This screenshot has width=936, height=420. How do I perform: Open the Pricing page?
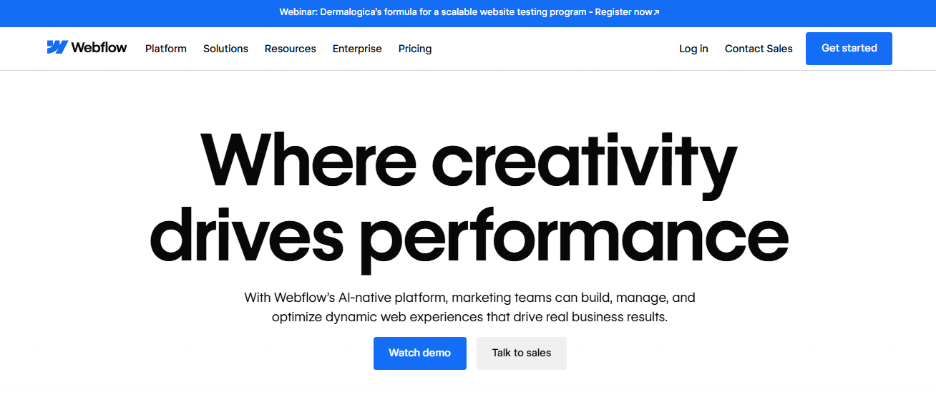[x=415, y=48]
